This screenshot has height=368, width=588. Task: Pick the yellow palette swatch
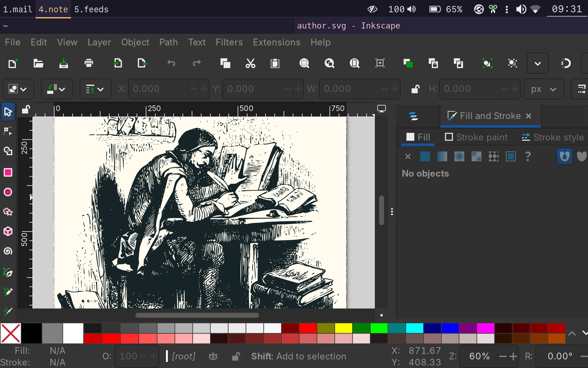(344, 328)
